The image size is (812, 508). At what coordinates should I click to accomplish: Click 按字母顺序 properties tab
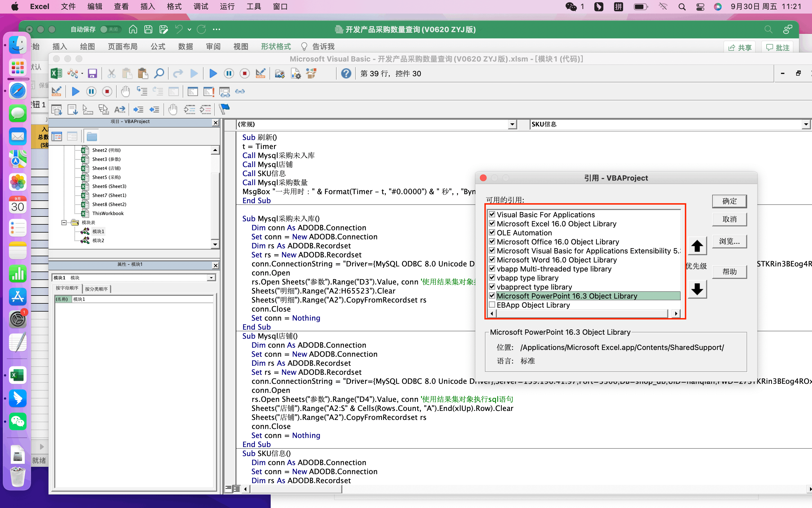[x=67, y=288]
